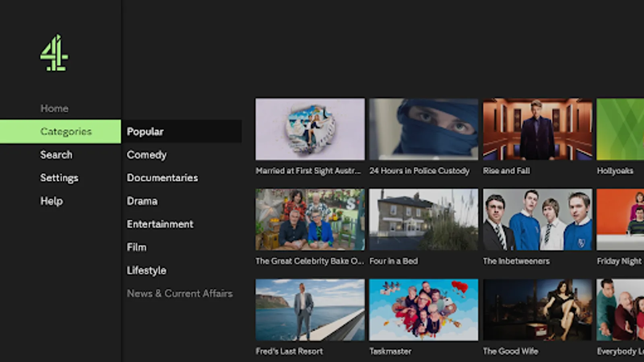Viewport: 644px width, 362px height.
Task: Open Rise and Fall thumbnail
Action: pos(538,129)
